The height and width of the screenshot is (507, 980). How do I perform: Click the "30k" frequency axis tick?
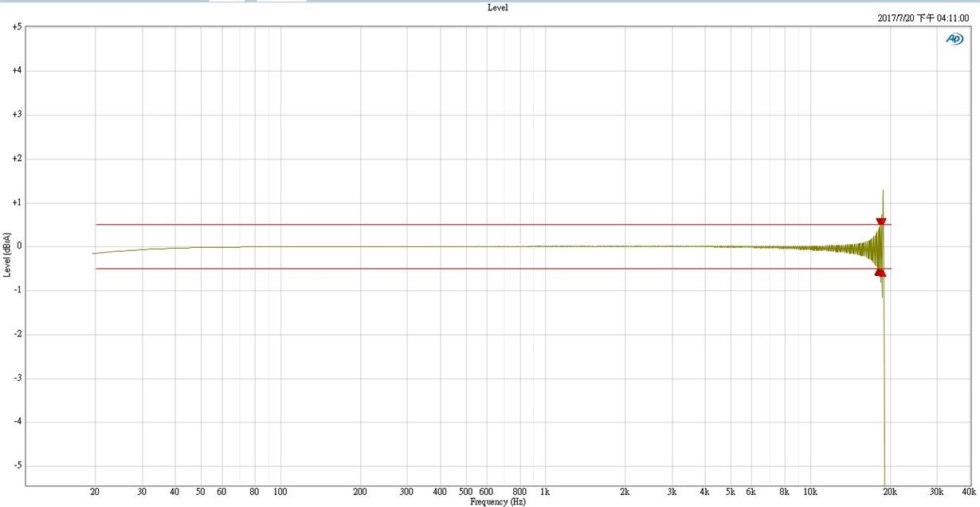click(937, 492)
